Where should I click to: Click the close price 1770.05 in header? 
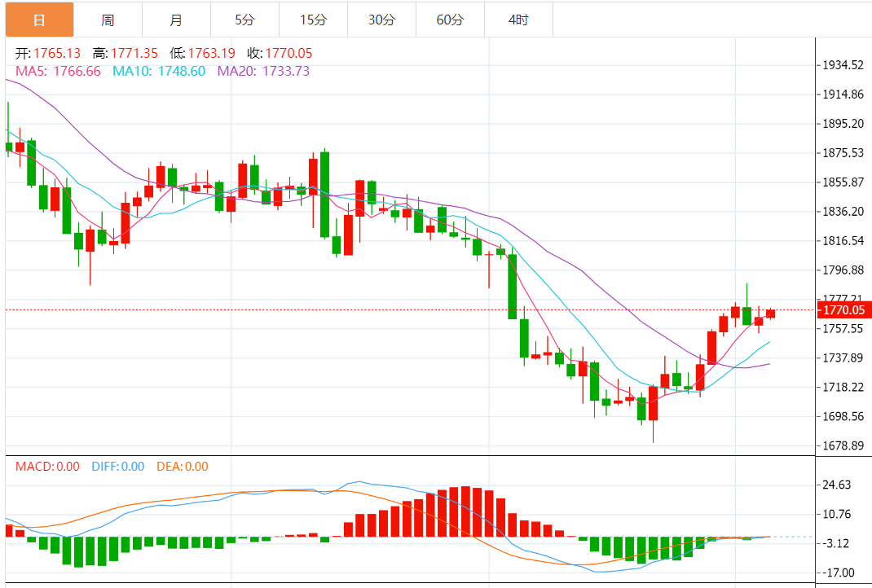tap(288, 54)
